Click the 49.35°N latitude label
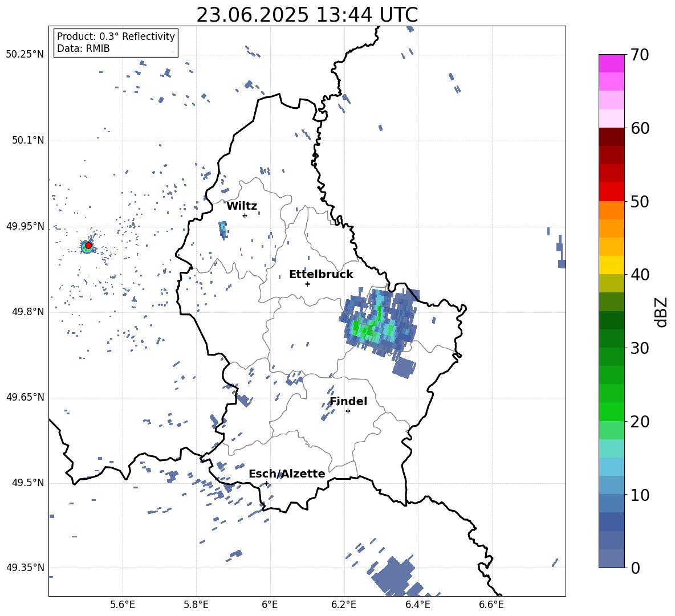Image resolution: width=675 pixels, height=616 pixels. tap(25, 568)
